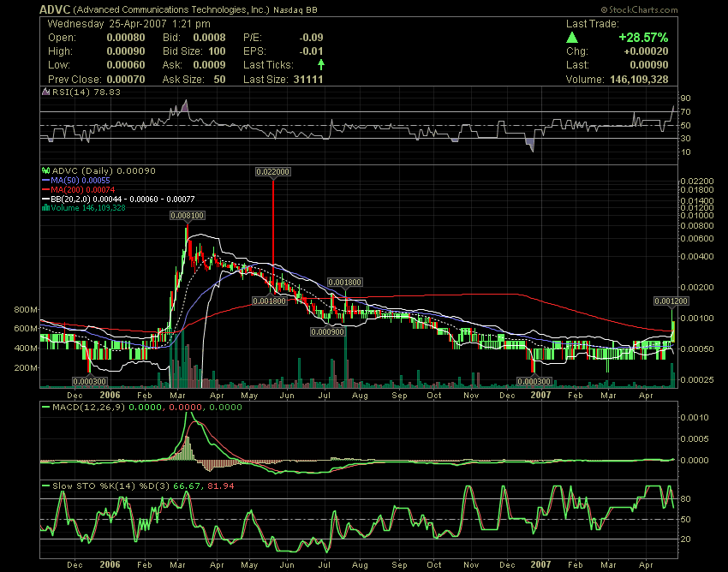
Task: Click the 0.000300 annotation near December 2005
Action: click(90, 382)
